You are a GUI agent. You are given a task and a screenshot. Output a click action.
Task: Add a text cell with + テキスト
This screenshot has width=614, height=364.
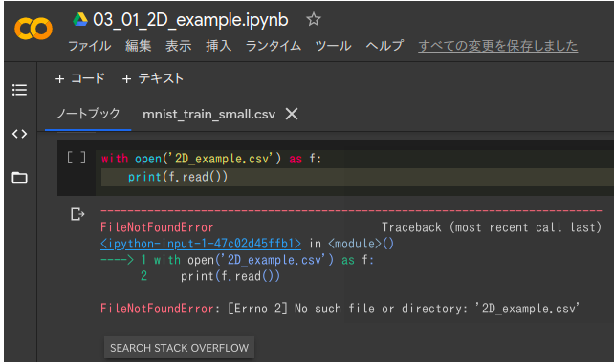point(152,78)
